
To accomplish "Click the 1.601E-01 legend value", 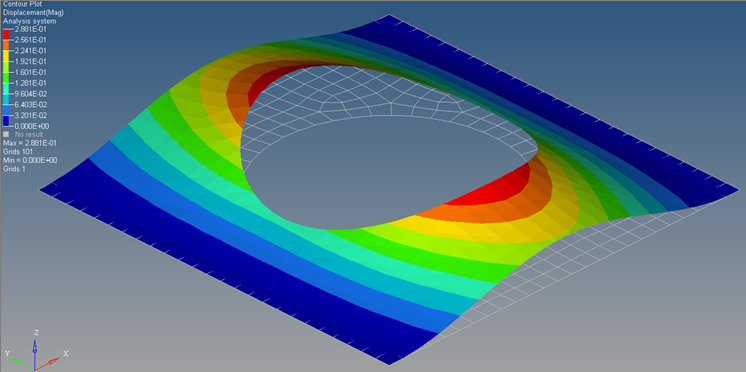I will (30, 72).
